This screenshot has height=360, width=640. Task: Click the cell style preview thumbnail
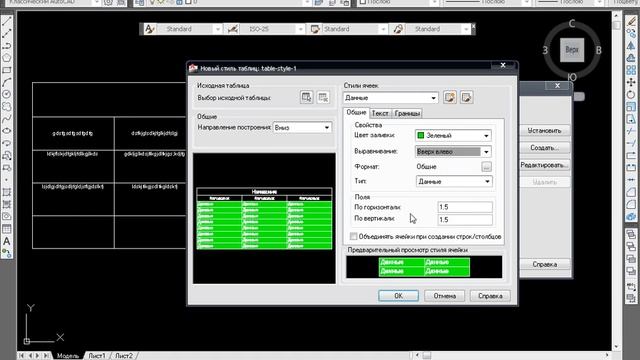pos(424,267)
